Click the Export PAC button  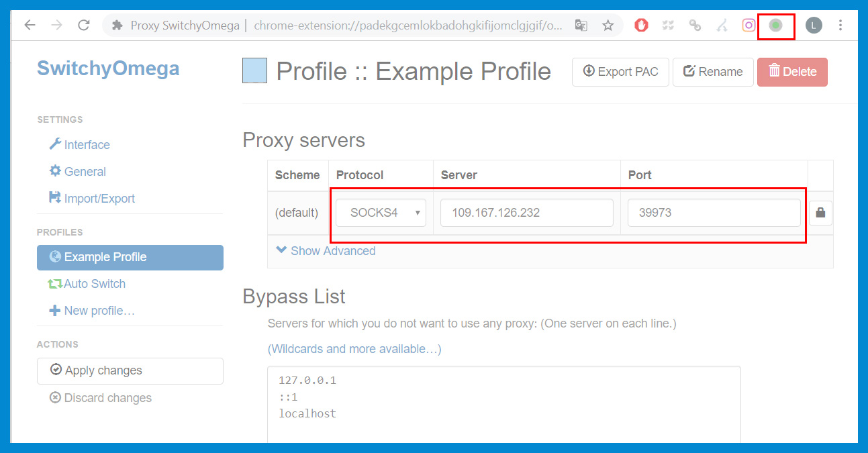620,72
